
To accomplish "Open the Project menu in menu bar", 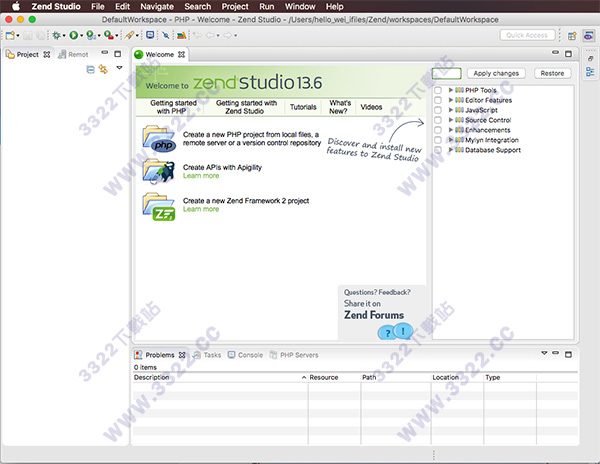I will [x=235, y=7].
